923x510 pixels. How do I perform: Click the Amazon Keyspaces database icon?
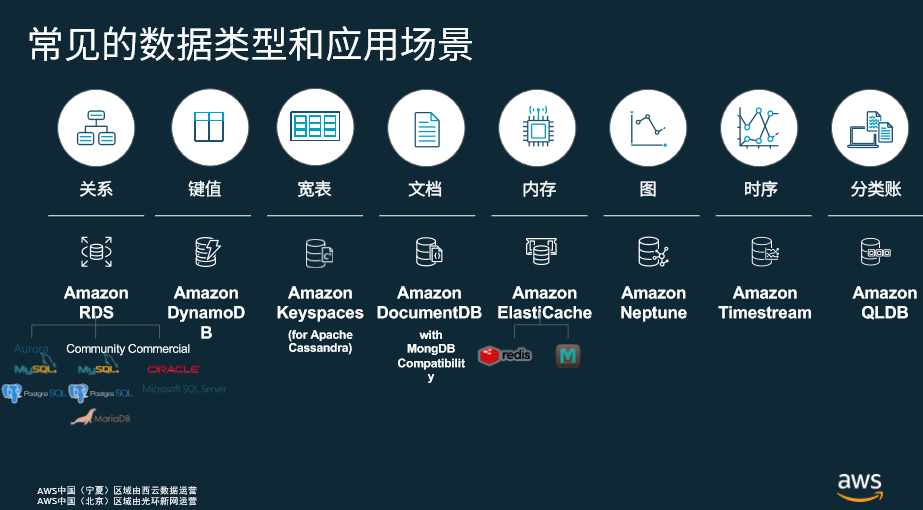[x=320, y=253]
